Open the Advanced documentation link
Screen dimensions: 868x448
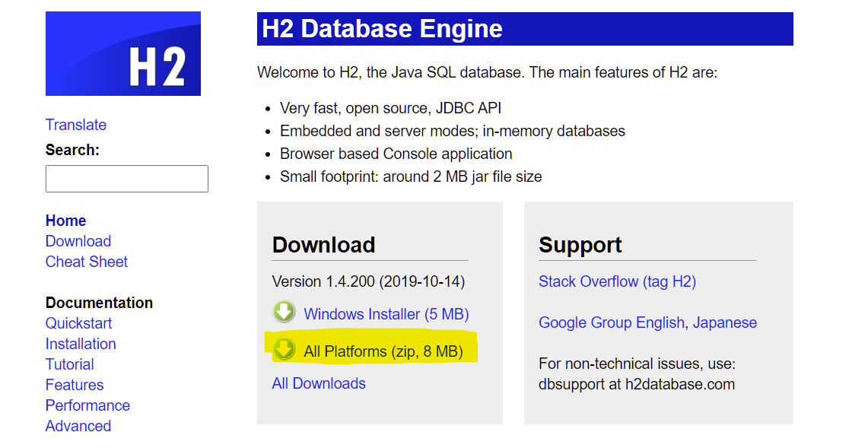(x=78, y=426)
